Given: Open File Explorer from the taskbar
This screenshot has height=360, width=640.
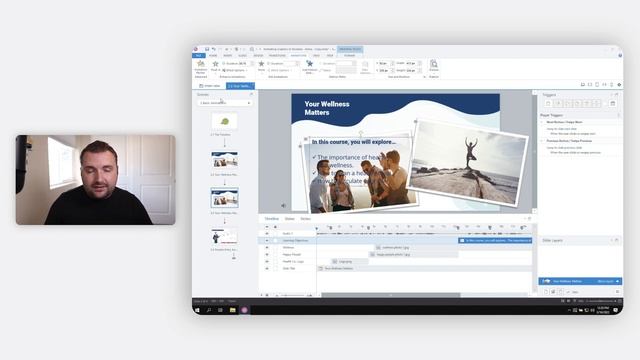Looking at the screenshot, I should [x=232, y=310].
